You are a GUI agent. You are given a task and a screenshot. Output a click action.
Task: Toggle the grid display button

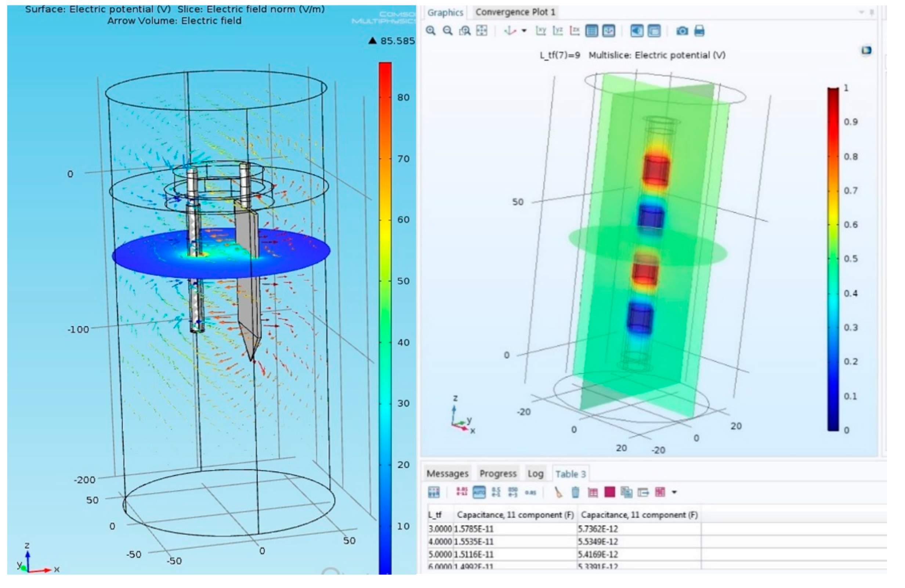(592, 30)
